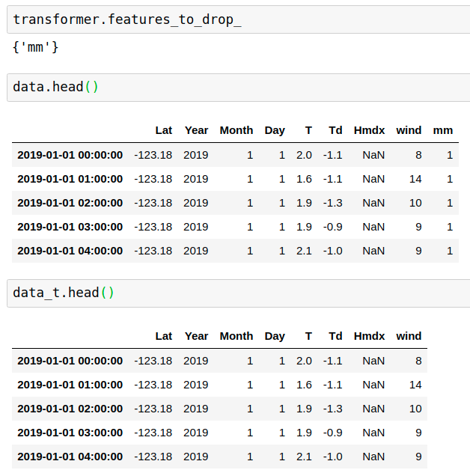Click the wind header in data_t.head() table
This screenshot has width=470, height=476.
coord(409,336)
